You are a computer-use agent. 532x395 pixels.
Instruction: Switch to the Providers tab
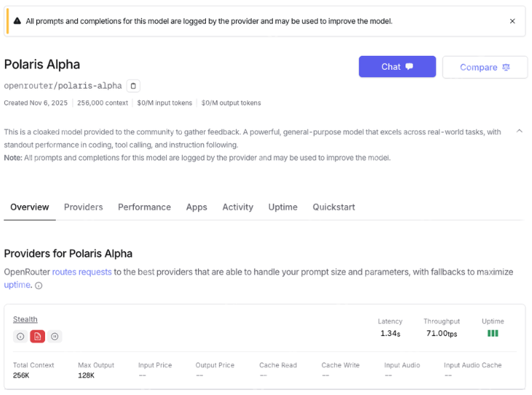84,207
